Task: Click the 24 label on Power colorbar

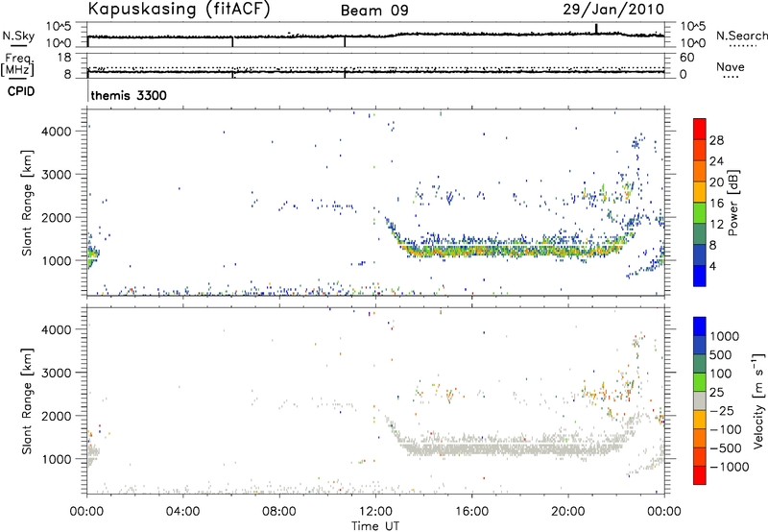Action: pyautogui.click(x=716, y=161)
